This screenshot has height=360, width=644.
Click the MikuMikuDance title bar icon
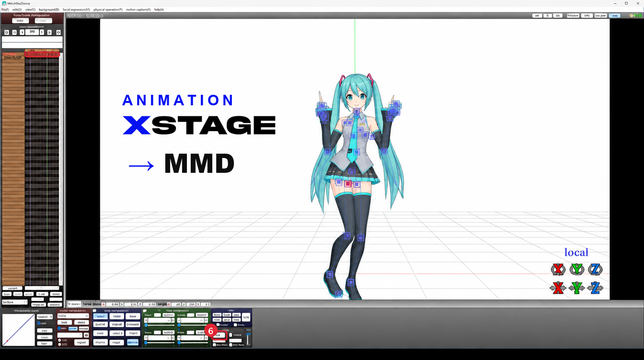click(4, 3)
